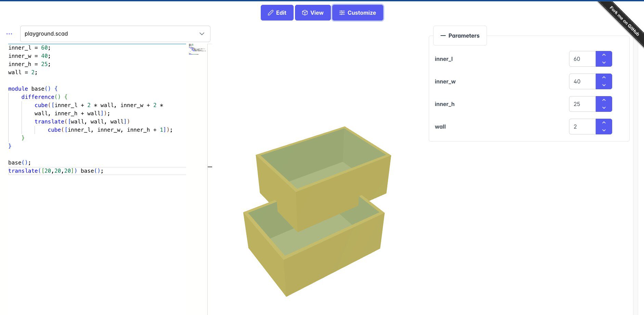Click the cube icon on View button

pyautogui.click(x=305, y=13)
